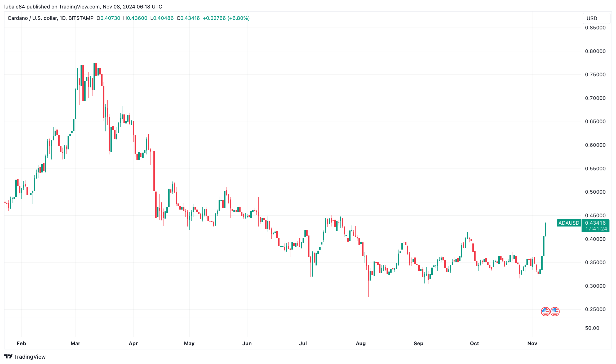Image resolution: width=616 pixels, height=364 pixels.
Task: Click the 0.75000 price axis label
Action: [595, 74]
